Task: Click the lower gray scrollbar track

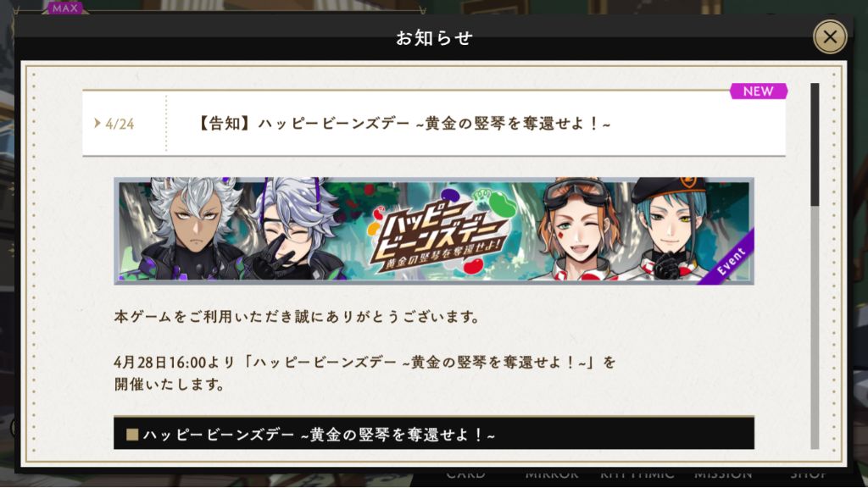Action: click(815, 328)
